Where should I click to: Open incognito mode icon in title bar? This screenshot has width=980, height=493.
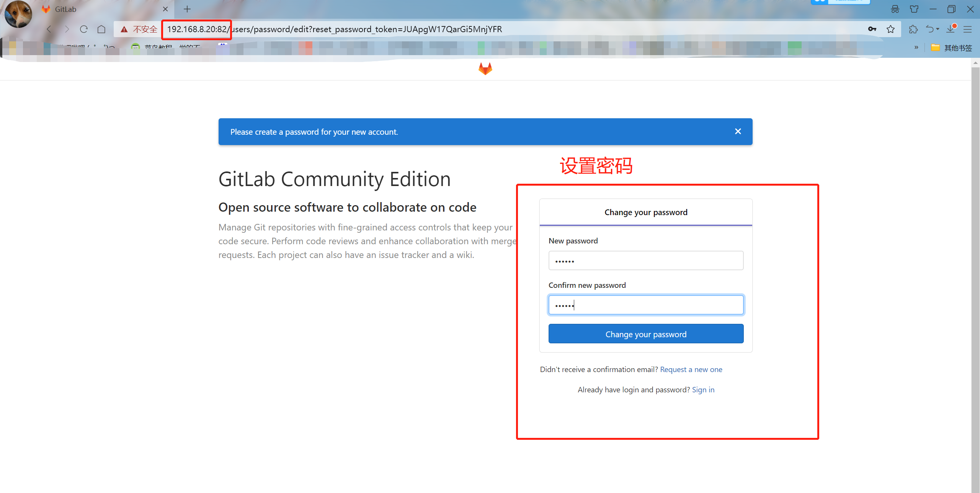(895, 9)
